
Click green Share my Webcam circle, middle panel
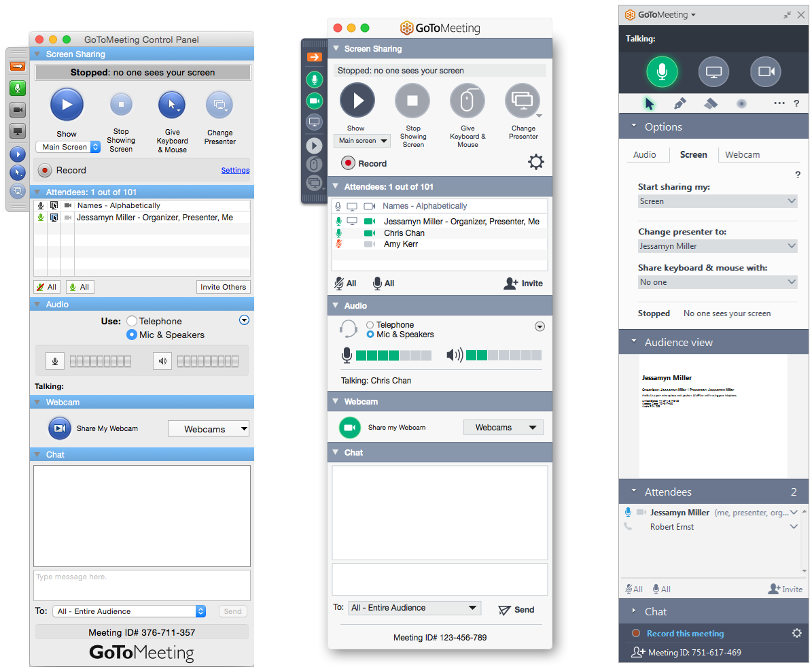pyautogui.click(x=349, y=428)
